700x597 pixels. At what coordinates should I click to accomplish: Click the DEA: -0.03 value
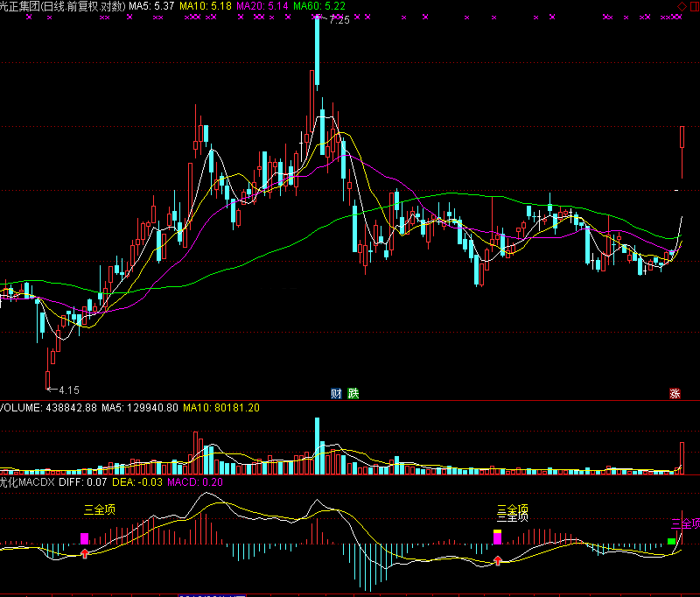coord(137,482)
